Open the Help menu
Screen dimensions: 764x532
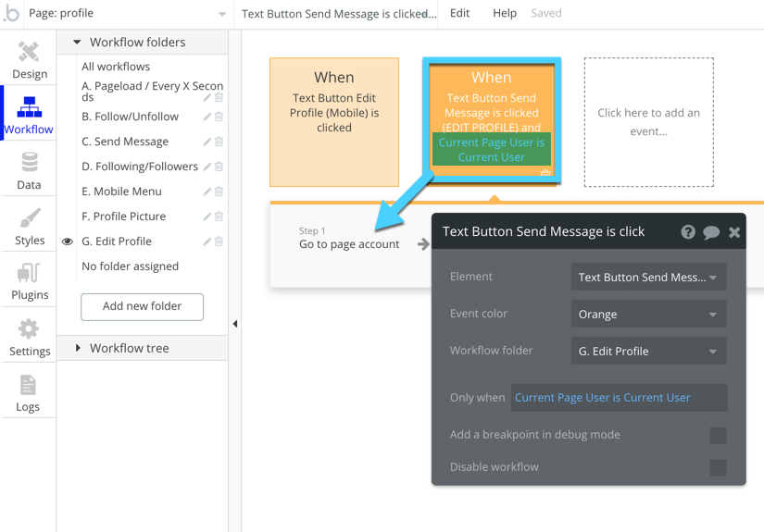coord(505,13)
